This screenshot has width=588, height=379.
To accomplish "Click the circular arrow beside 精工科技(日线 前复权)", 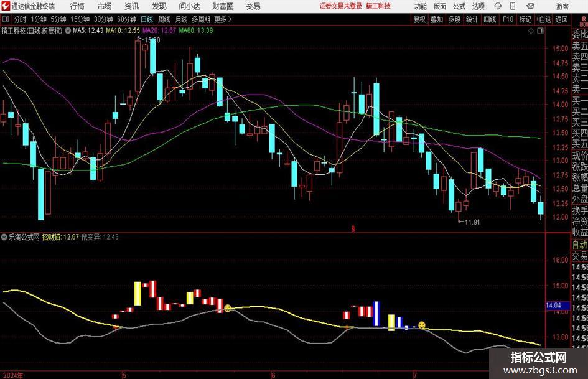I will 68,30.
